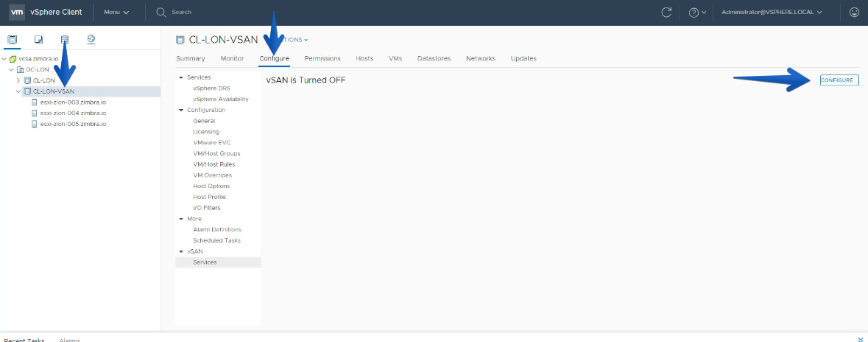Click the search magnifier icon
Image resolution: width=868 pixels, height=342 pixels.
(161, 13)
